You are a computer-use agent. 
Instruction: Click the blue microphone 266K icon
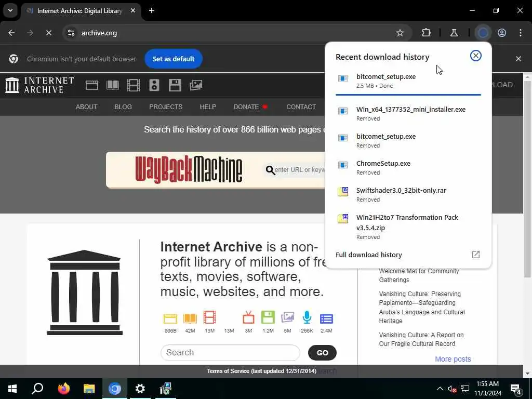307,317
